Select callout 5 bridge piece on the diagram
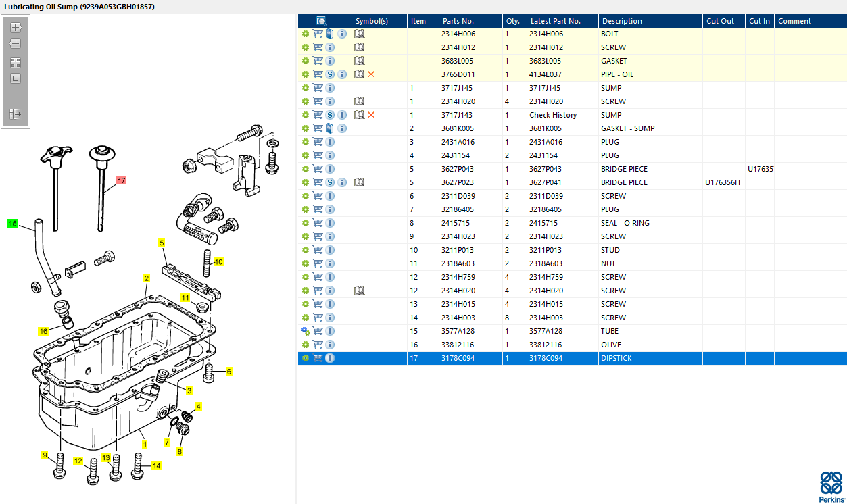Image resolution: width=847 pixels, height=504 pixels. click(162, 243)
